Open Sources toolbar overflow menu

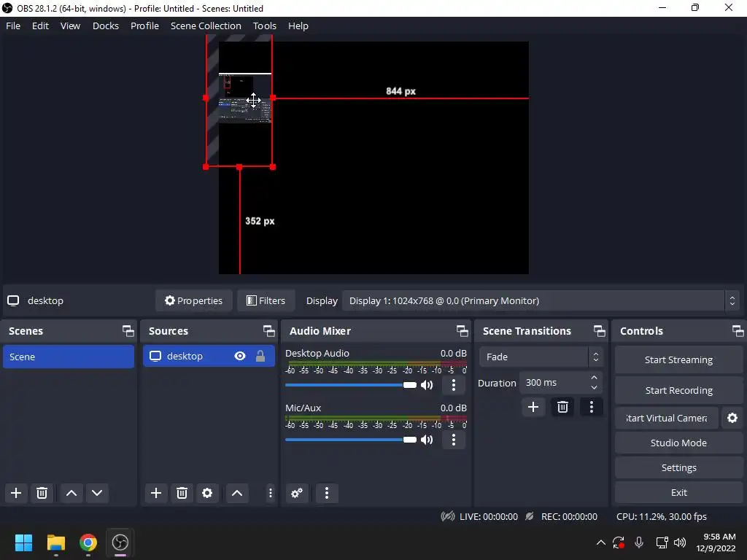[270, 493]
